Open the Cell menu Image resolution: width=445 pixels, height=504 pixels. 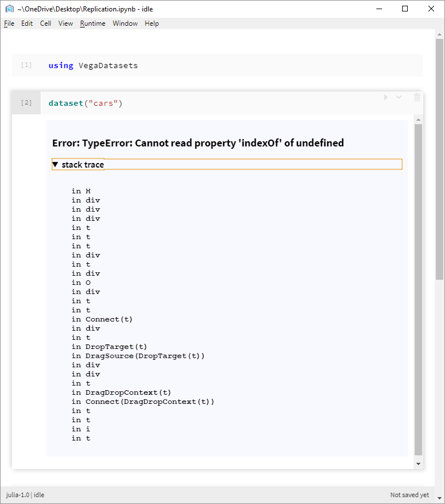tap(46, 23)
